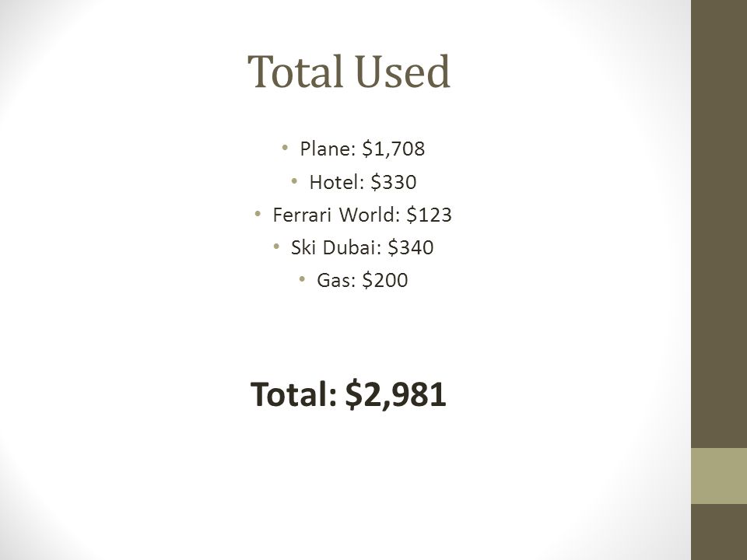The width and height of the screenshot is (747, 560).
Task: Click the "Ferrari World: $123" text
Action: tap(362, 215)
